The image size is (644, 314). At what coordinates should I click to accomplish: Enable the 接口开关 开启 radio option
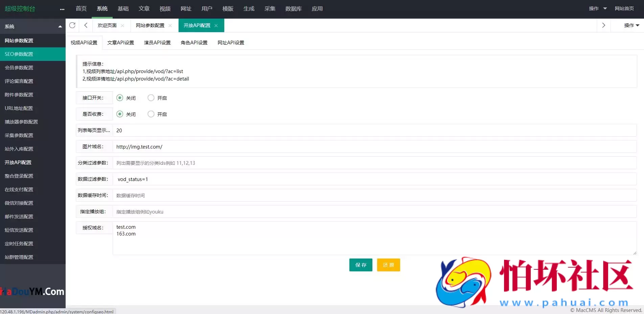click(x=151, y=98)
